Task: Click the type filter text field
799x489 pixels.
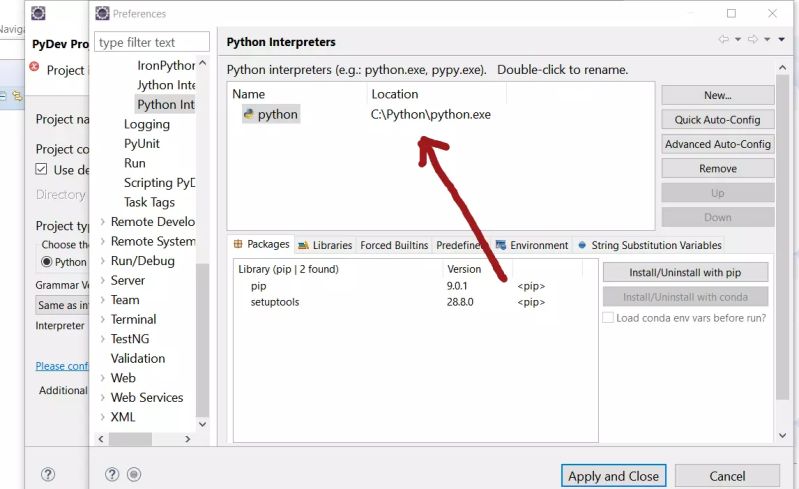Action: pos(152,42)
